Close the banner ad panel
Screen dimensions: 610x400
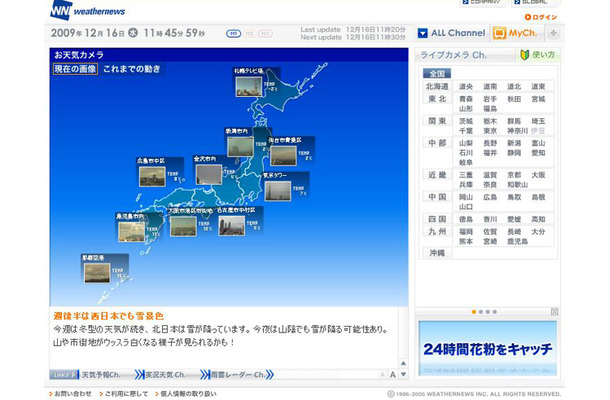554,312
